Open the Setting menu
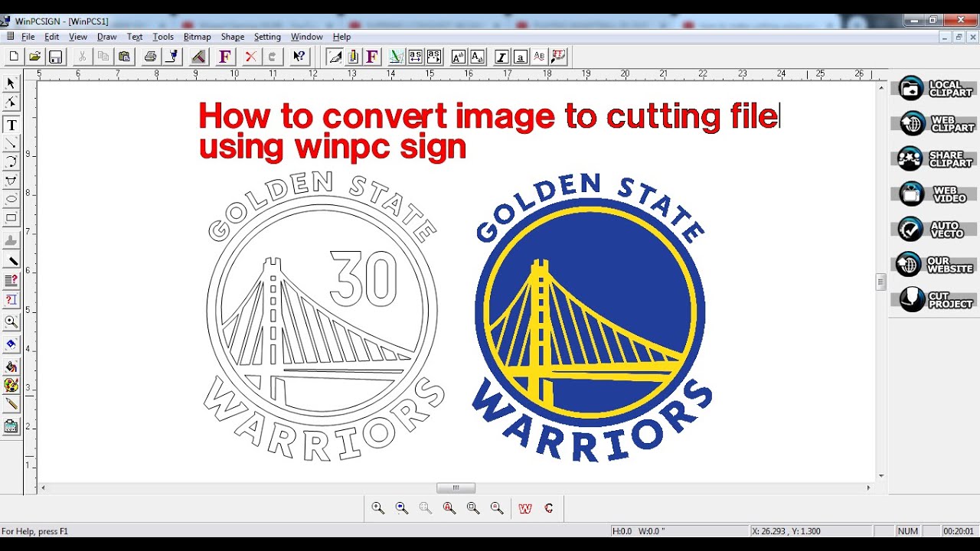 pyautogui.click(x=267, y=37)
